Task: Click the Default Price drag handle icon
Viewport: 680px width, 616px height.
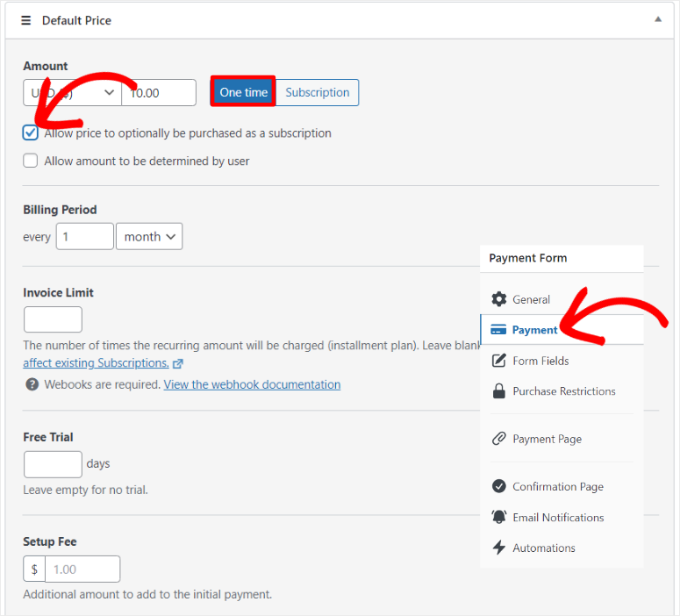Action: 26,20
